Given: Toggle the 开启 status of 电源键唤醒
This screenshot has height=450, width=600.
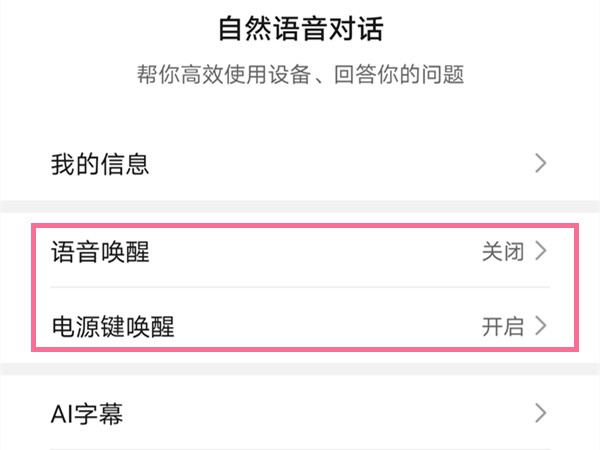Looking at the screenshot, I should (x=502, y=326).
